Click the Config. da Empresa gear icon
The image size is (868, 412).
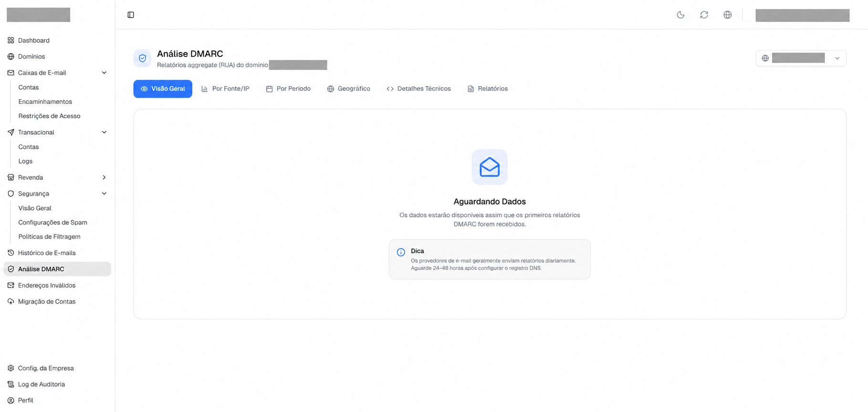point(11,369)
